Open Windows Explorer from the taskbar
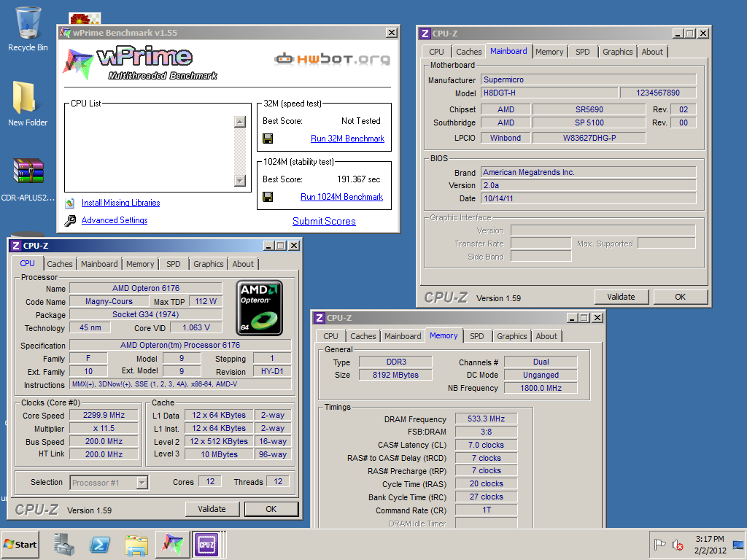747x560 pixels. click(x=136, y=544)
